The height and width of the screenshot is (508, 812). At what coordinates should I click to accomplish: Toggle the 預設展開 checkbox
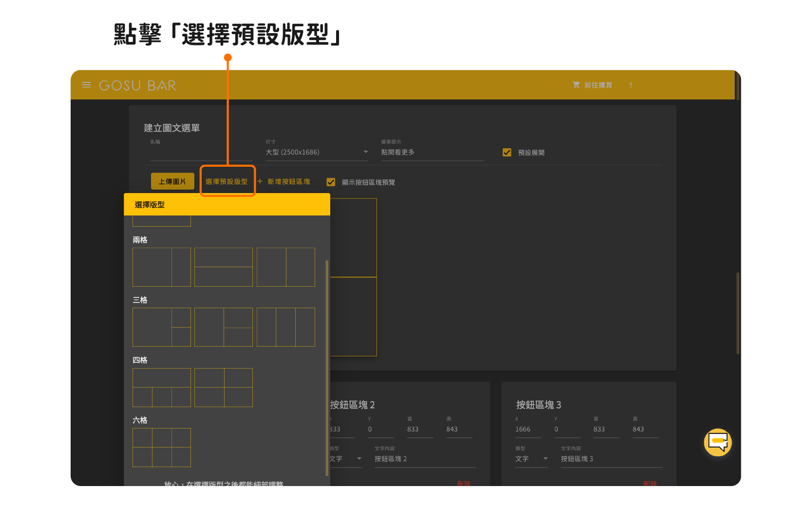coord(507,153)
